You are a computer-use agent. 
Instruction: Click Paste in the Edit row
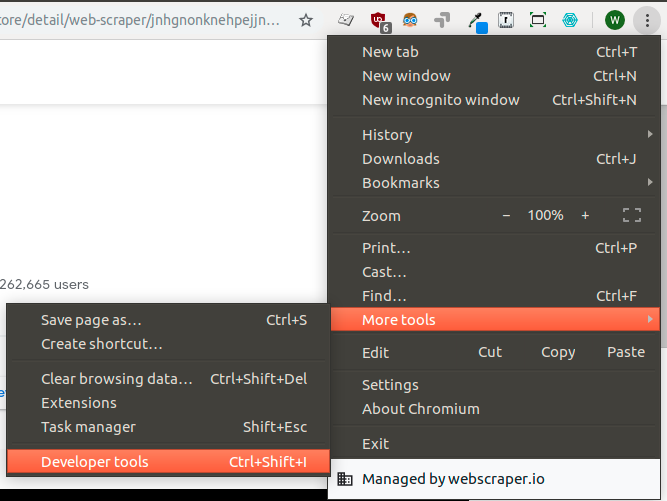(x=626, y=352)
